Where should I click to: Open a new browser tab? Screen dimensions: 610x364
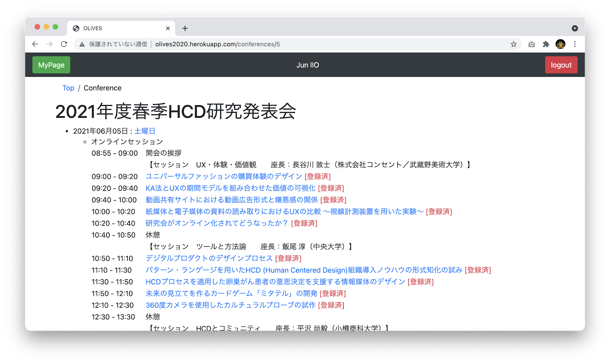point(185,28)
